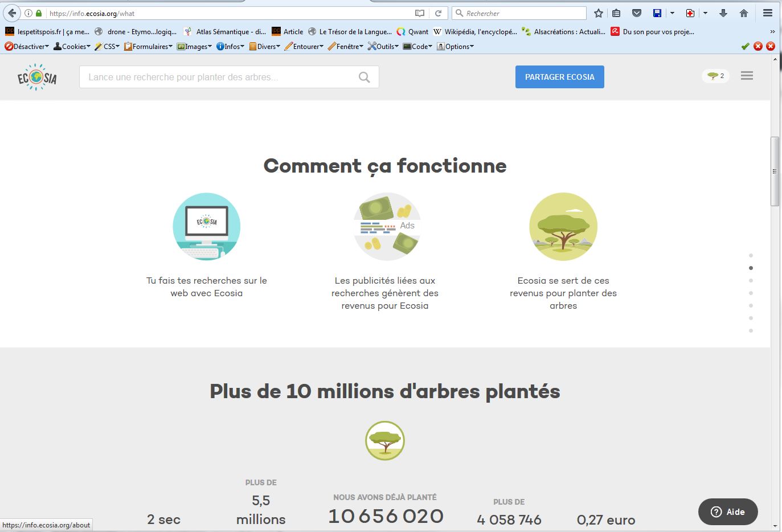Click the Partager Ecosia button
The height and width of the screenshot is (532, 782).
tap(560, 77)
